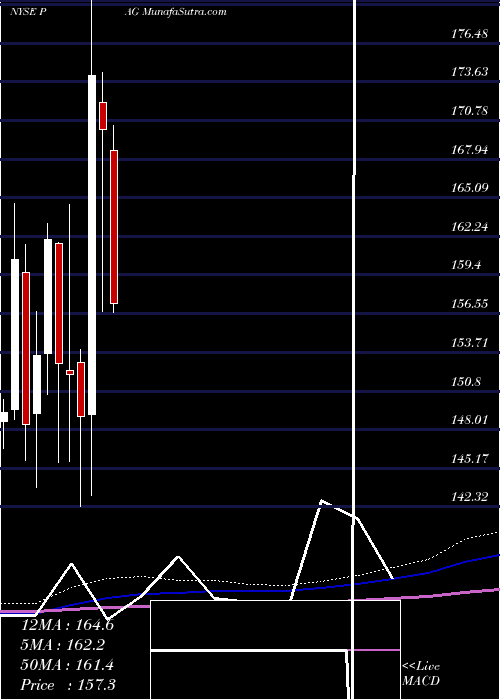The width and height of the screenshot is (500, 700).
Task: Click the 50MA : 161.4 readout
Action: coord(67,665)
